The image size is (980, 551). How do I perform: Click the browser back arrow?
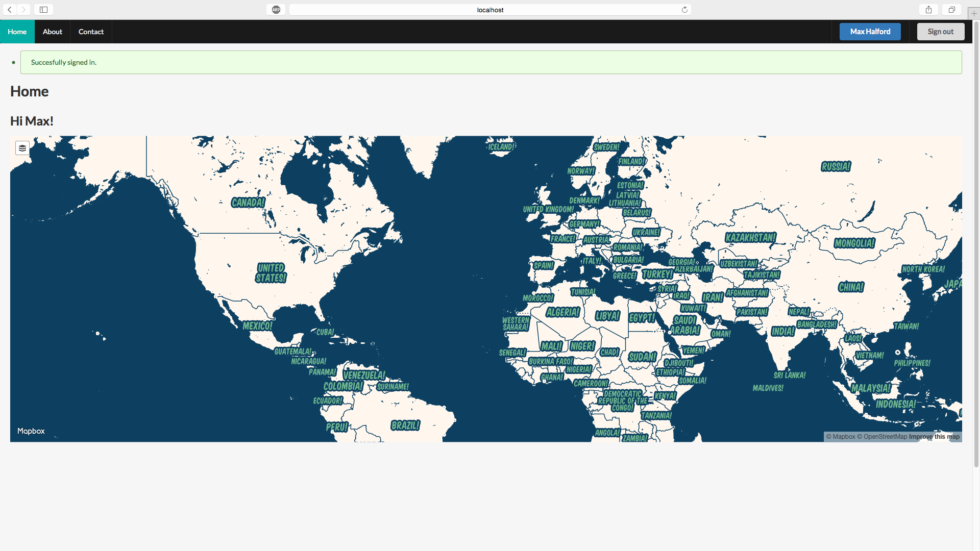point(10,10)
